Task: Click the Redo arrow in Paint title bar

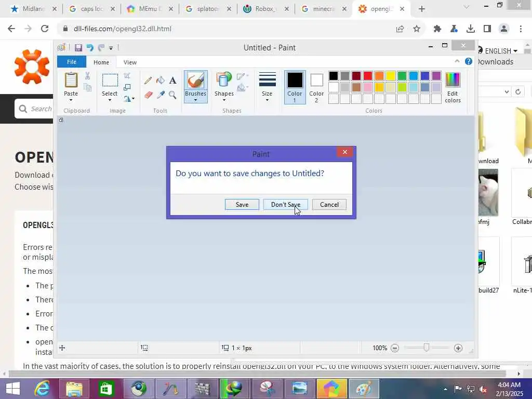Action: 101,48
